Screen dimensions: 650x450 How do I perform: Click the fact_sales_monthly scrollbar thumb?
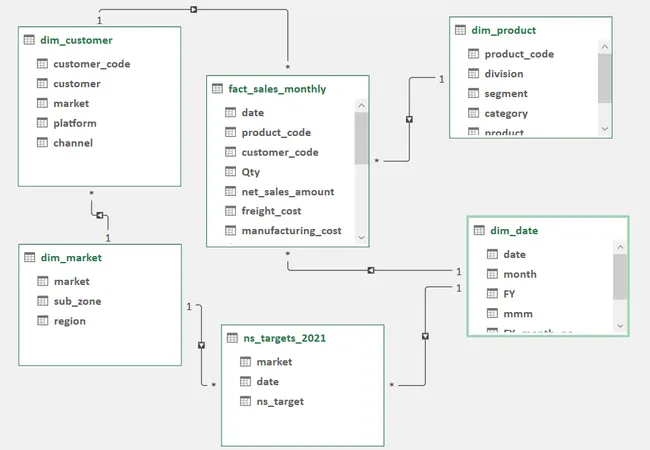pyautogui.click(x=361, y=138)
